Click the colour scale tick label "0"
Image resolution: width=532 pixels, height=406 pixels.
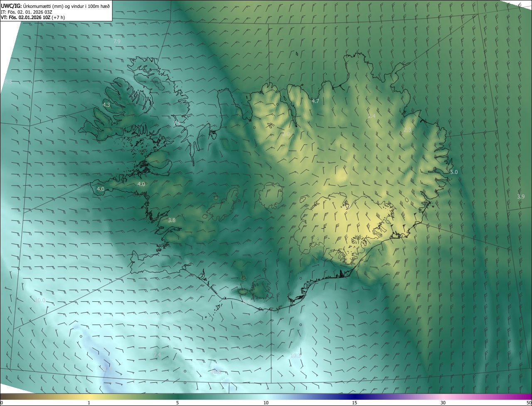pyautogui.click(x=2, y=403)
